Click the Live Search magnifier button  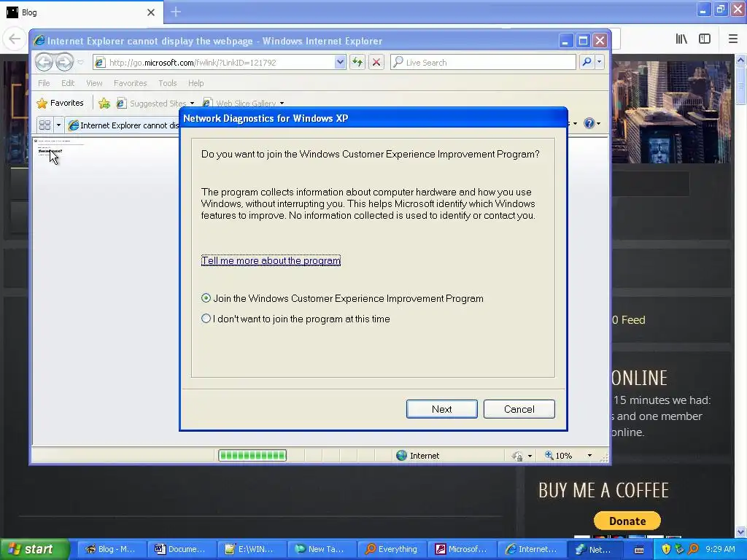(587, 62)
